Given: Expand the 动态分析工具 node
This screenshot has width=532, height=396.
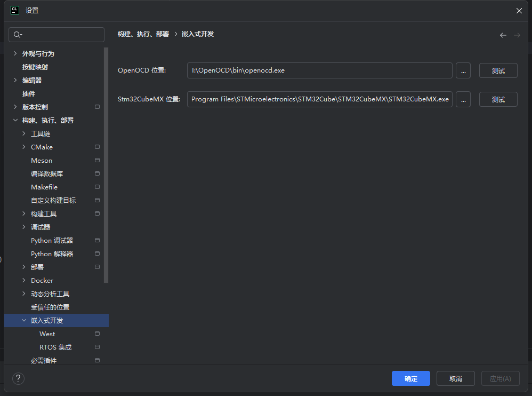Looking at the screenshot, I should (24, 294).
